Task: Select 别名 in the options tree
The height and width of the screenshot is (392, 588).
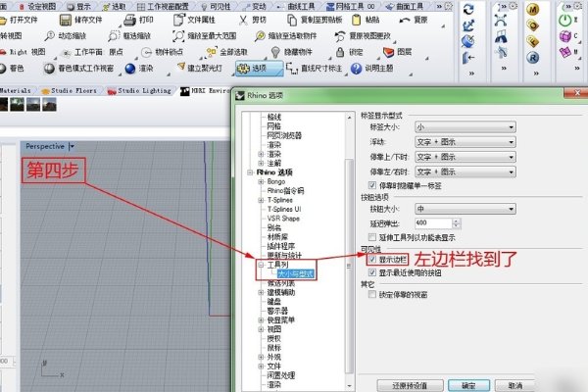Action: pyautogui.click(x=274, y=227)
